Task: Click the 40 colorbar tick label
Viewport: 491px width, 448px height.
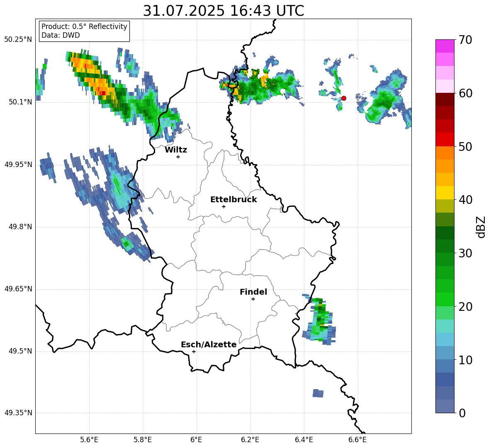Action: click(465, 200)
